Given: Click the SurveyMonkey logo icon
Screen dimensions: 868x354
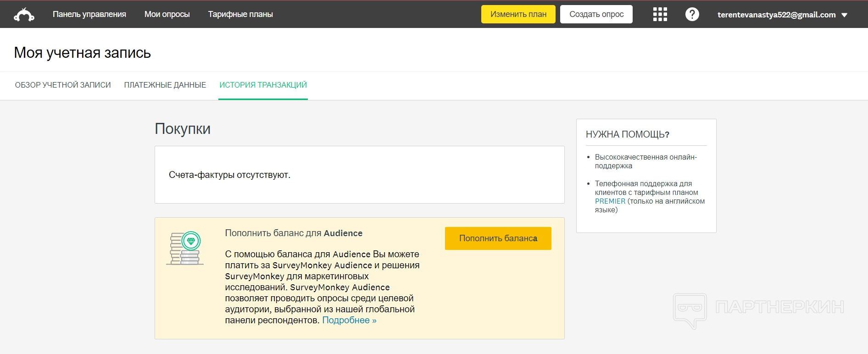Looking at the screenshot, I should [x=24, y=15].
